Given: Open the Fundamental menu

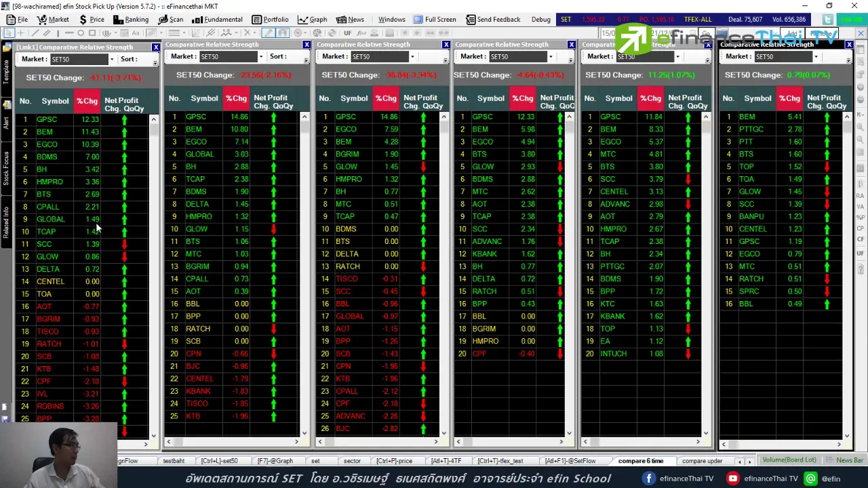Looking at the screenshot, I should pyautogui.click(x=218, y=20).
